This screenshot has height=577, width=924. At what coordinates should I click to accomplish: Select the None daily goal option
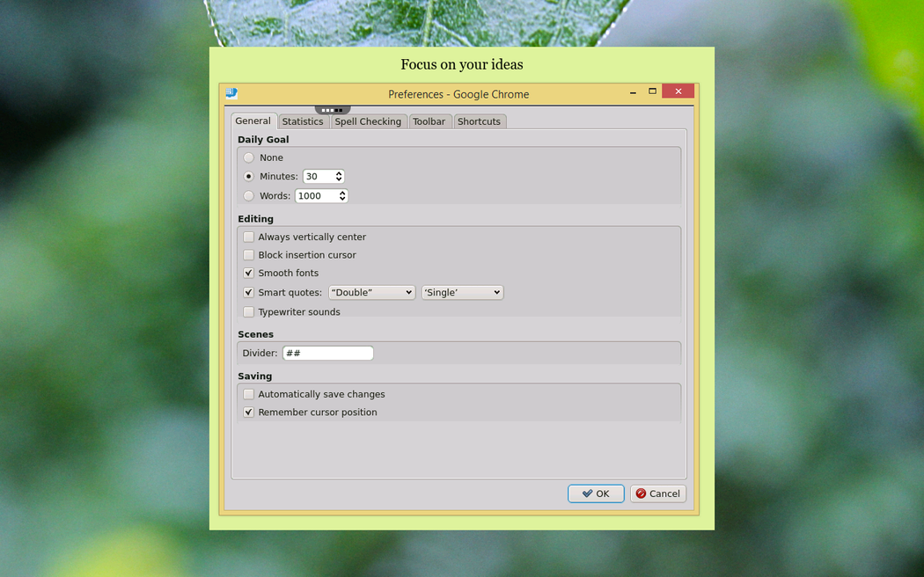pyautogui.click(x=249, y=157)
